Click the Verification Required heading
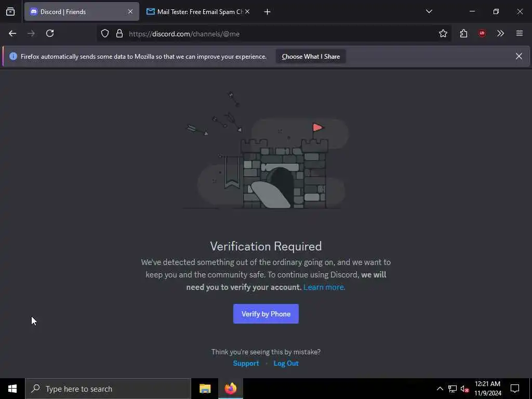This screenshot has height=399, width=532. pos(266,246)
